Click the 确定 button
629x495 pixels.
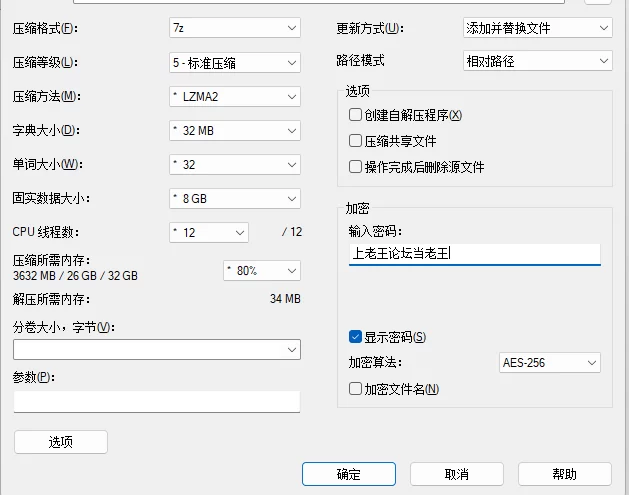pos(348,474)
